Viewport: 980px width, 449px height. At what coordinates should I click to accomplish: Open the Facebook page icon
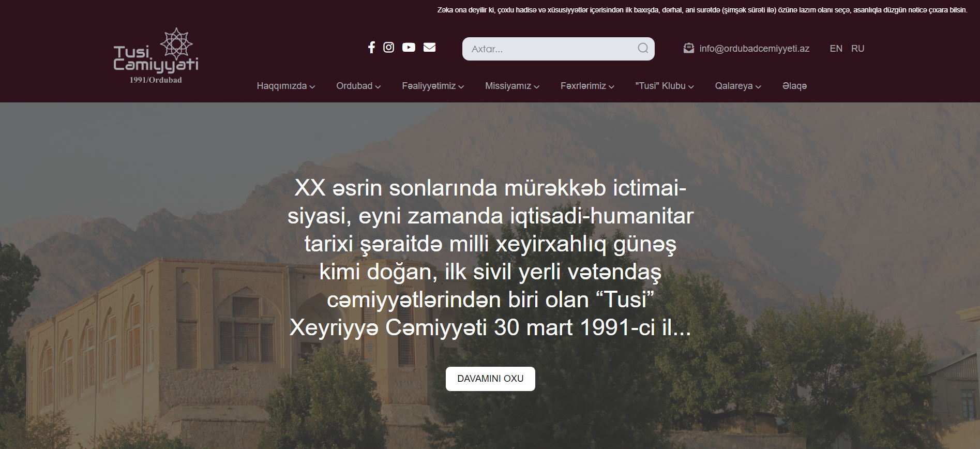[x=371, y=48]
